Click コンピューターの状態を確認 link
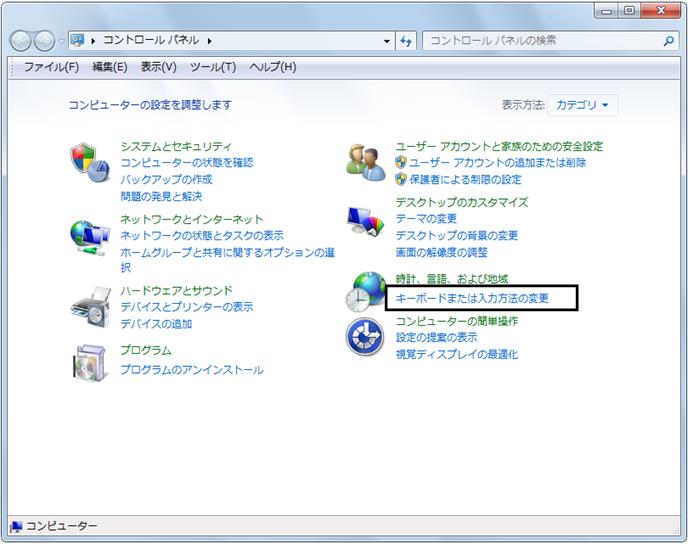The width and height of the screenshot is (688, 544). (x=187, y=163)
